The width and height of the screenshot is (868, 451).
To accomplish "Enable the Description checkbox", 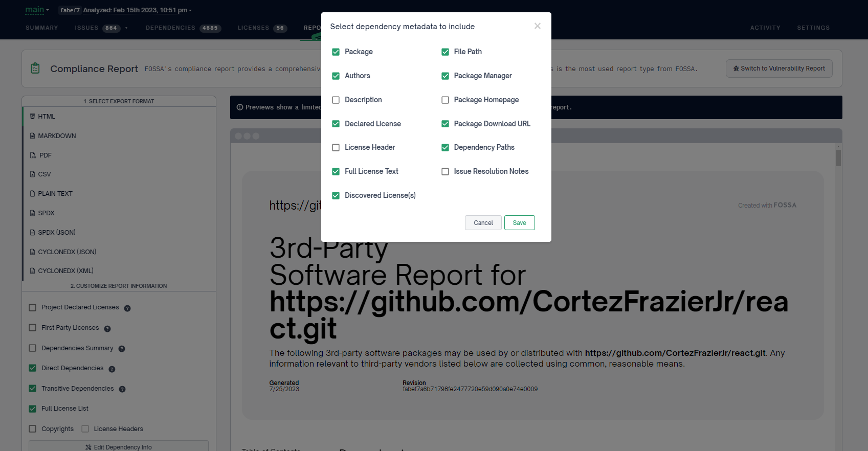I will (x=336, y=100).
